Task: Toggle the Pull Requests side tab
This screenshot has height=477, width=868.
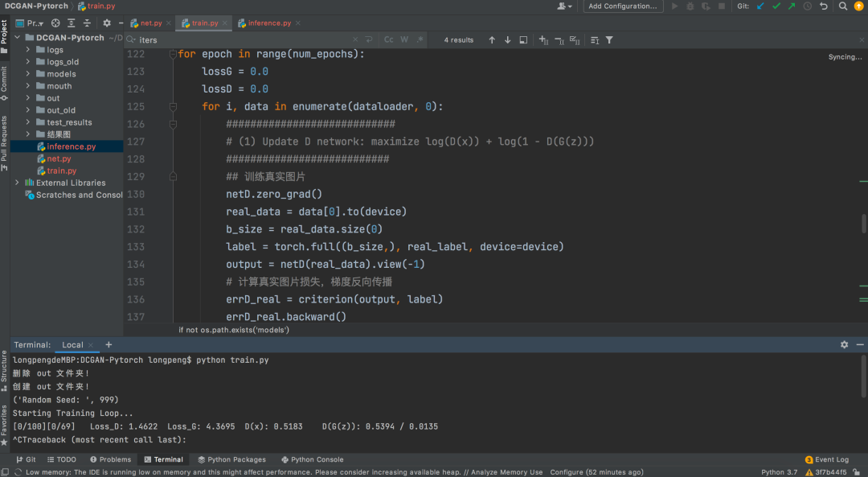Action: (5, 143)
